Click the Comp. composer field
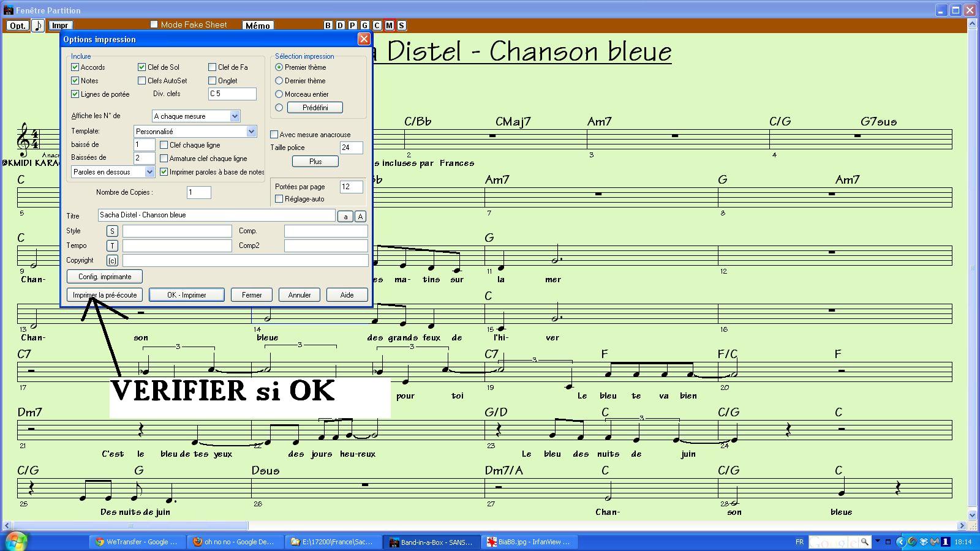 (326, 231)
